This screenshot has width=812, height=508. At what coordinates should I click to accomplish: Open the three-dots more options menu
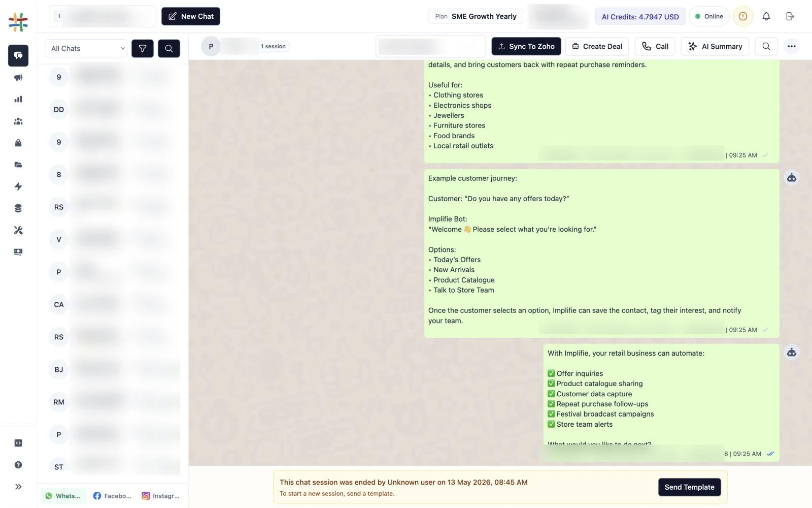click(x=791, y=46)
